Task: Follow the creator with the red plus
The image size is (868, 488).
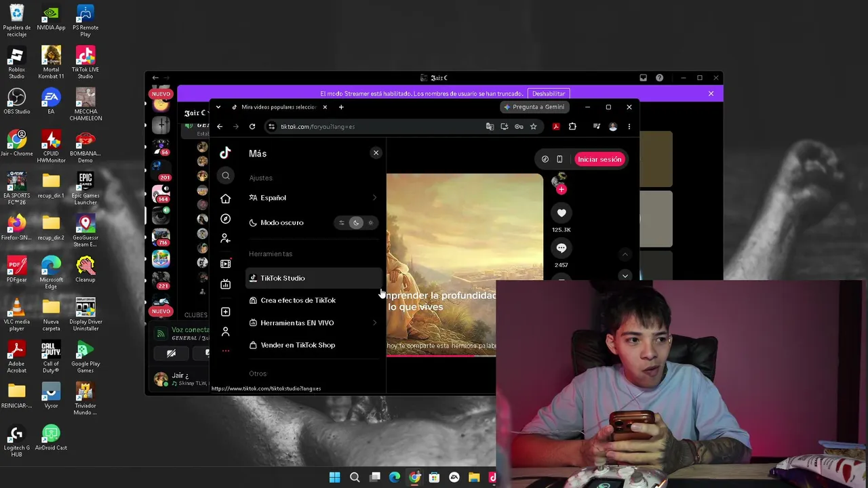Action: pos(561,190)
